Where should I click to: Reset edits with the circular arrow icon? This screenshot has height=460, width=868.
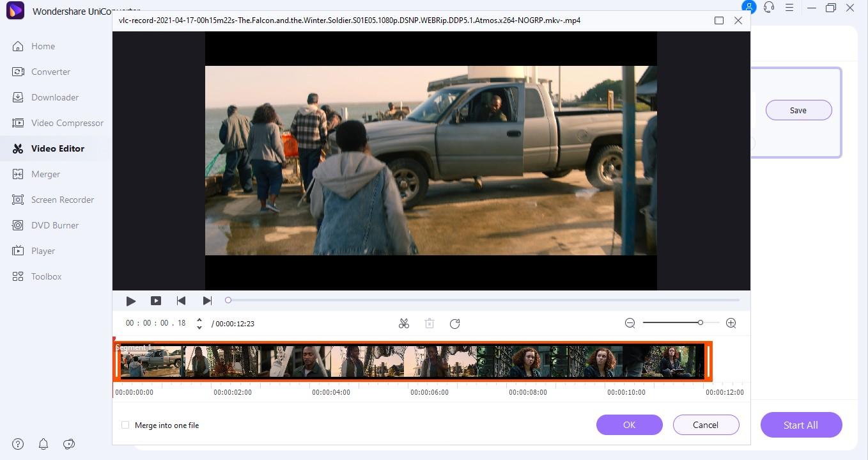pos(455,324)
